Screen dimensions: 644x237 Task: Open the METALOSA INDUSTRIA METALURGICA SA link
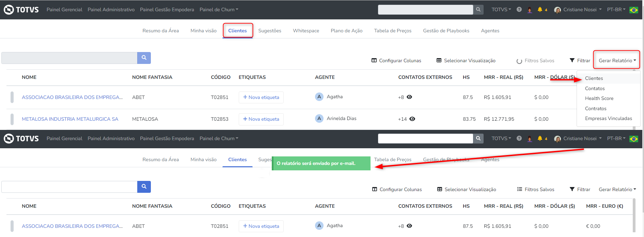(x=70, y=119)
